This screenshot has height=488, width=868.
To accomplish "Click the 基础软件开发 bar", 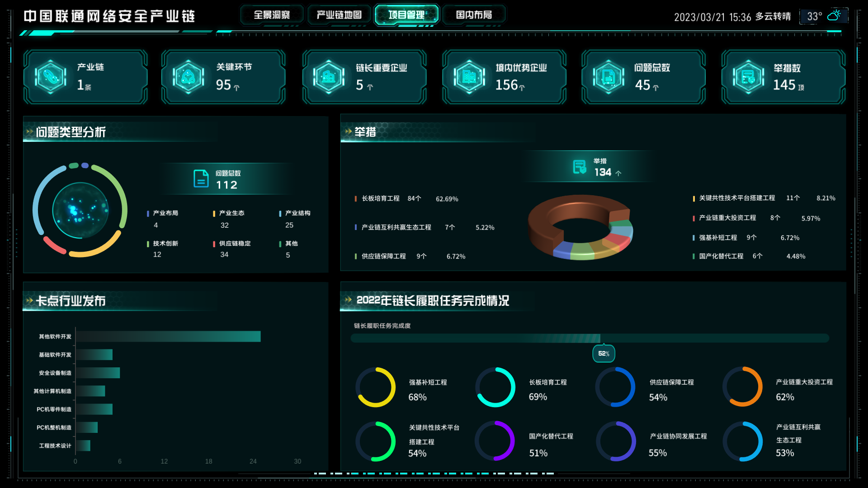I will tap(94, 355).
